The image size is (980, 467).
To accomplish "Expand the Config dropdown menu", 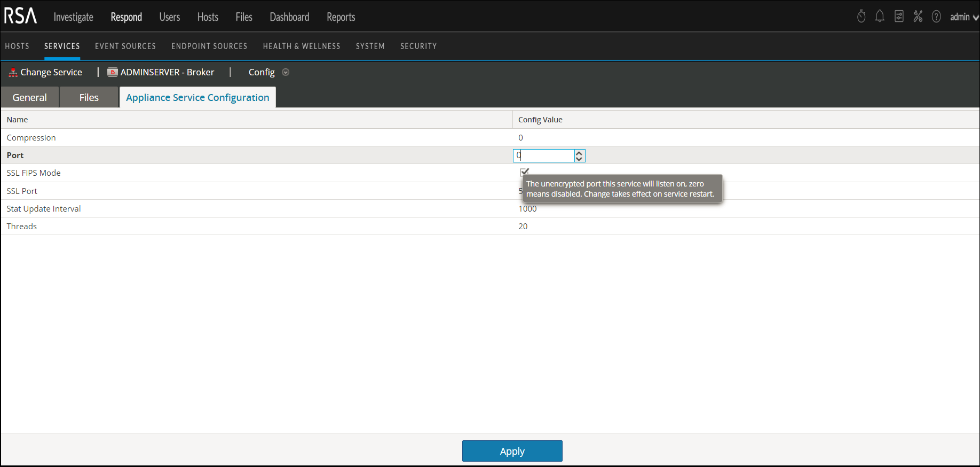I will (x=286, y=73).
